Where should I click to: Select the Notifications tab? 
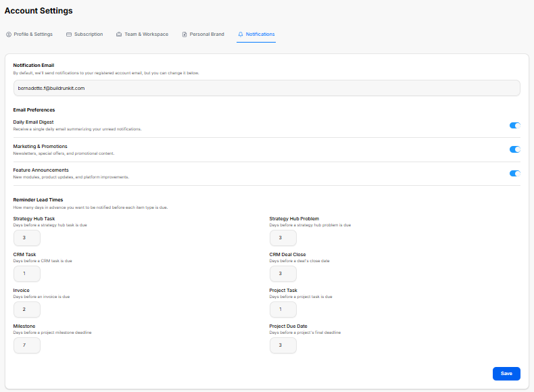tap(256, 34)
